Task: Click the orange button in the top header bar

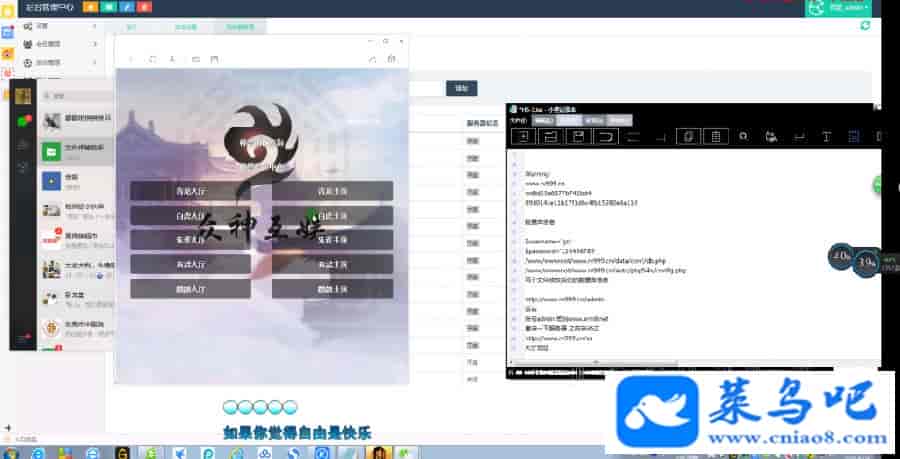Action: coord(88,7)
